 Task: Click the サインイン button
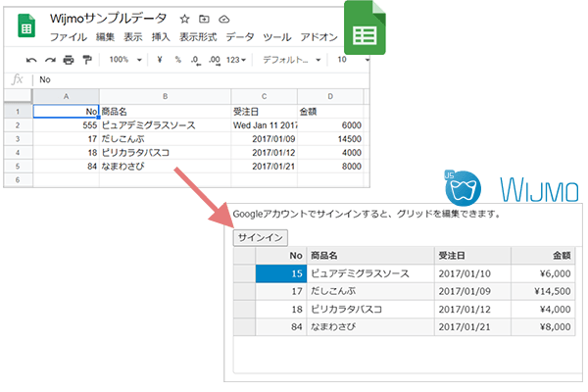point(261,237)
